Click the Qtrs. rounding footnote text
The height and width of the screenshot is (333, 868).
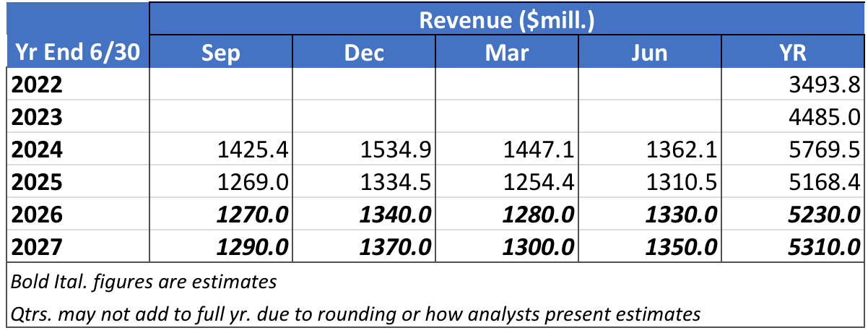tap(355, 313)
